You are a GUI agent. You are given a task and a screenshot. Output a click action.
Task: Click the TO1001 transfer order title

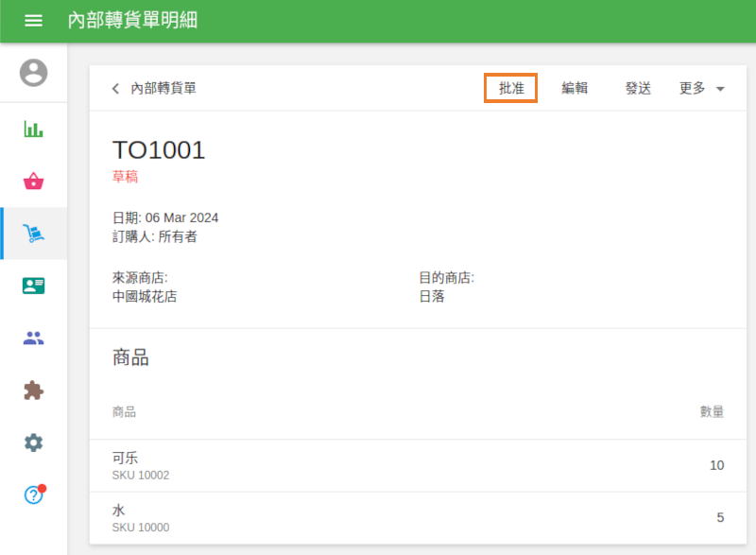click(x=159, y=150)
